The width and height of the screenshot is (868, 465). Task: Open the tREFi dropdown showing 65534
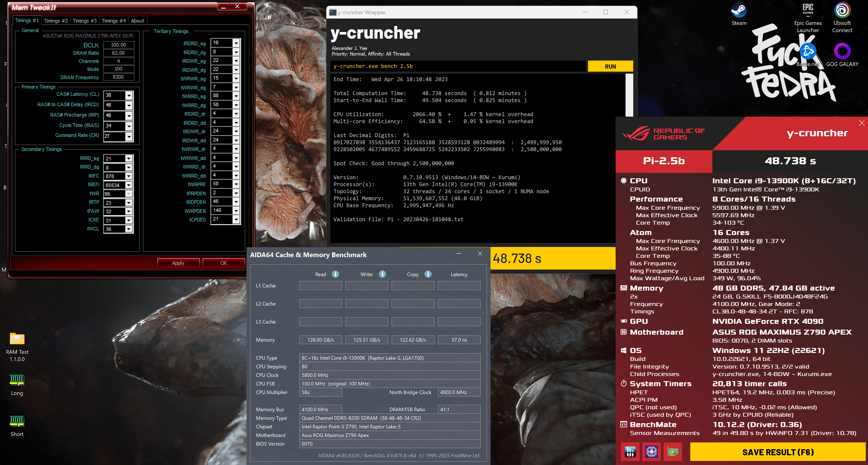click(129, 185)
